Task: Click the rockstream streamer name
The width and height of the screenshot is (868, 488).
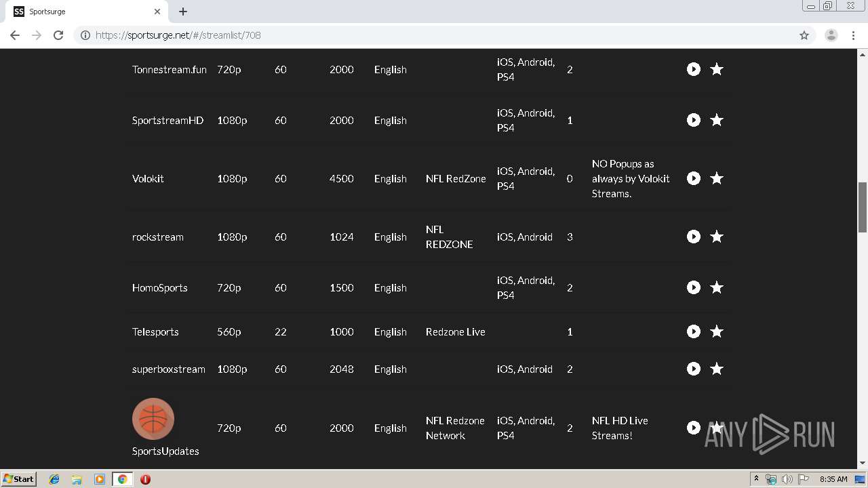Action: point(157,237)
